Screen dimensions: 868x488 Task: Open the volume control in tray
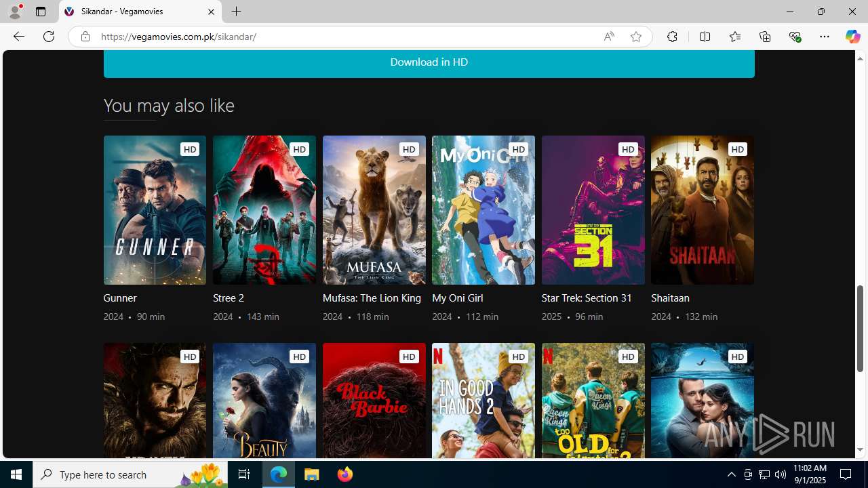781,474
